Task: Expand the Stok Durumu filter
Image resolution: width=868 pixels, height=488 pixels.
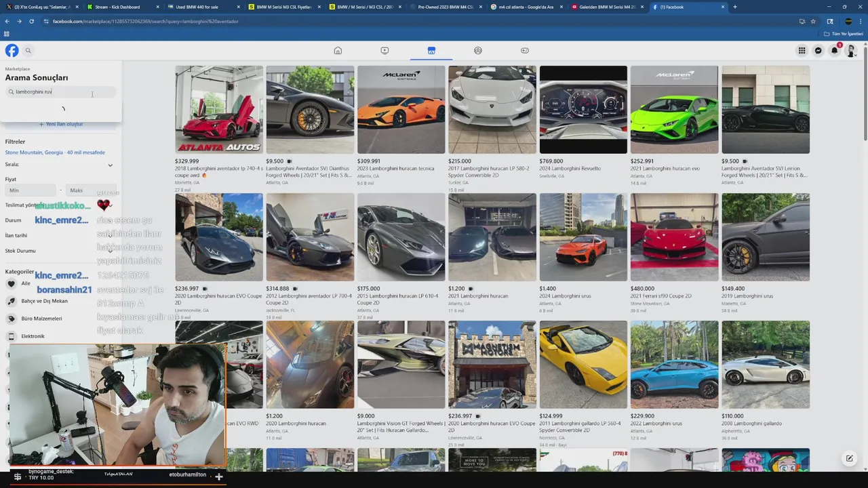Action: click(x=60, y=251)
